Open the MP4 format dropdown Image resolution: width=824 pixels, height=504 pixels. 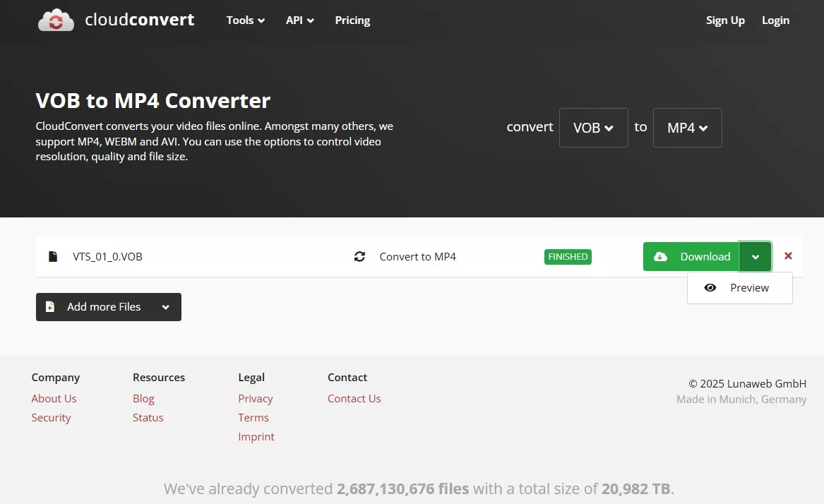(x=686, y=128)
